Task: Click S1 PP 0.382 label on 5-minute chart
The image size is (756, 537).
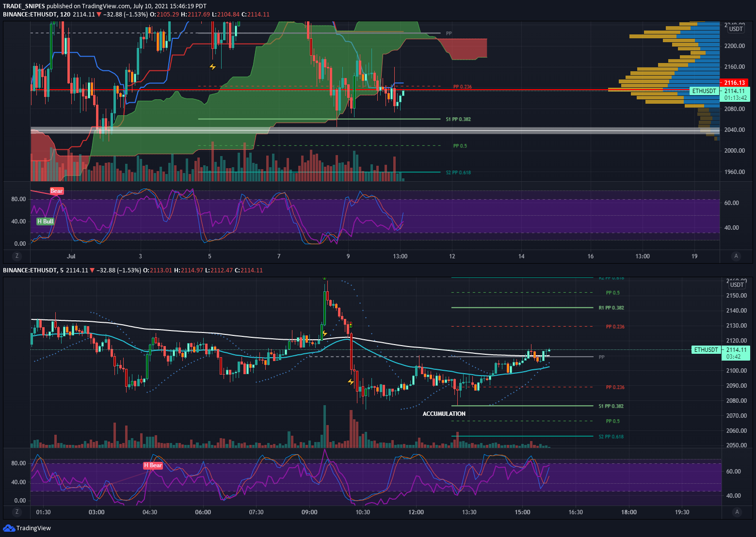Action: (611, 406)
